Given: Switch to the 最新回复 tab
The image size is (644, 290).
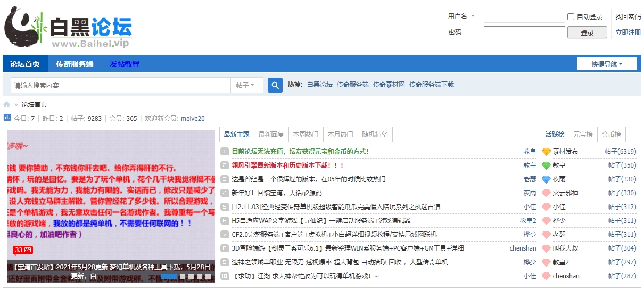Looking at the screenshot, I should [x=271, y=135].
